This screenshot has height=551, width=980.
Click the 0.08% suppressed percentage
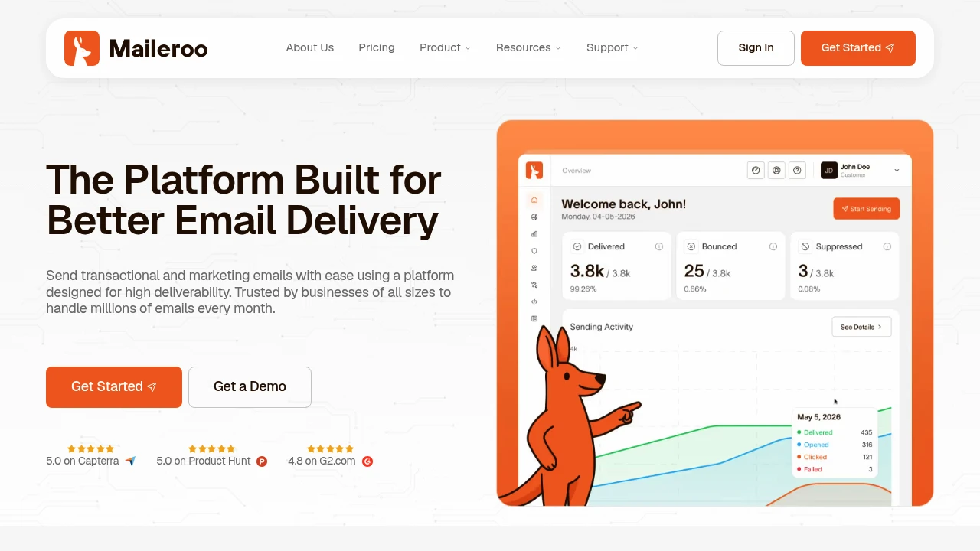click(809, 289)
